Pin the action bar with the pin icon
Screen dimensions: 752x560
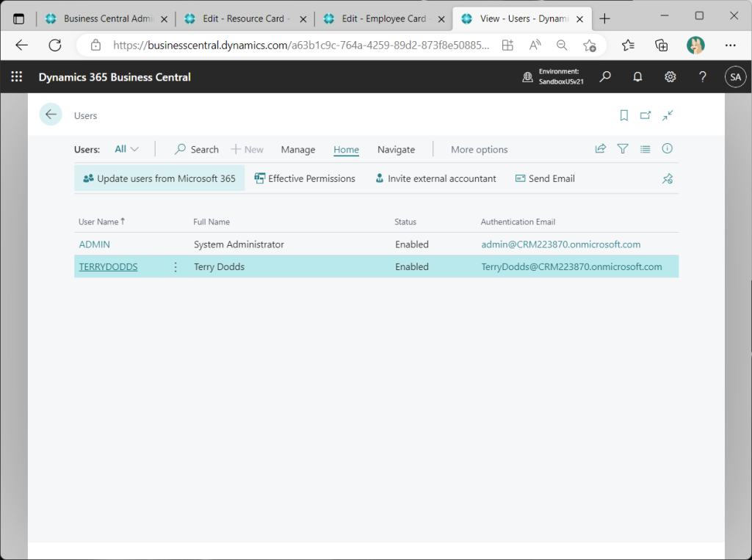pyautogui.click(x=668, y=179)
